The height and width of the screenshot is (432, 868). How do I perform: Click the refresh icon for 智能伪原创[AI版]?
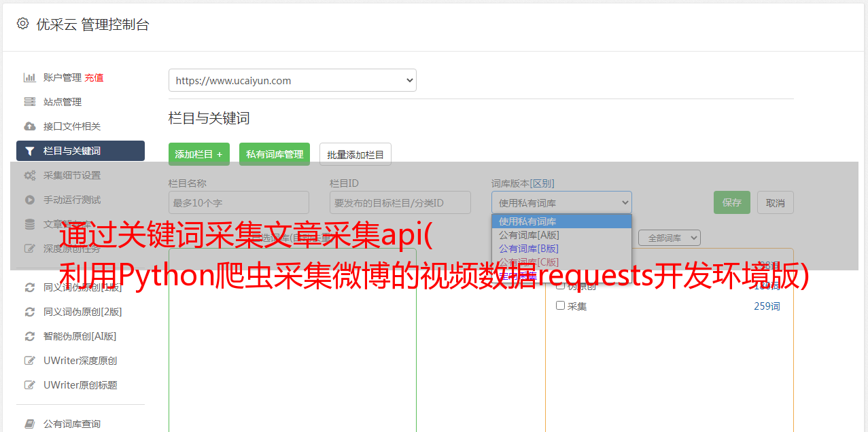pyautogui.click(x=29, y=336)
